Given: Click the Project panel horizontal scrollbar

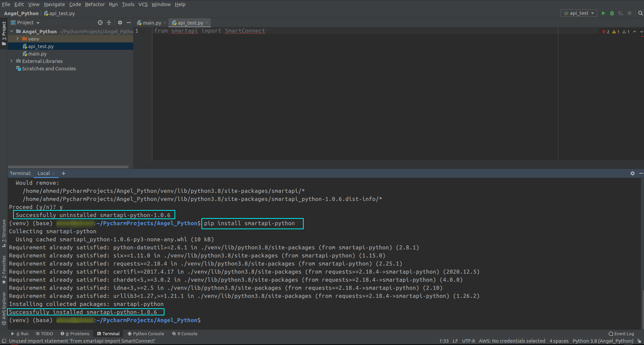Looking at the screenshot, I should click(x=68, y=167).
